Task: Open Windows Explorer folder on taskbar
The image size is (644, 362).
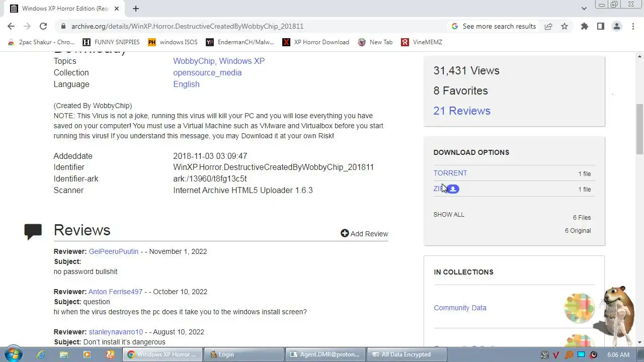Action: (64, 354)
